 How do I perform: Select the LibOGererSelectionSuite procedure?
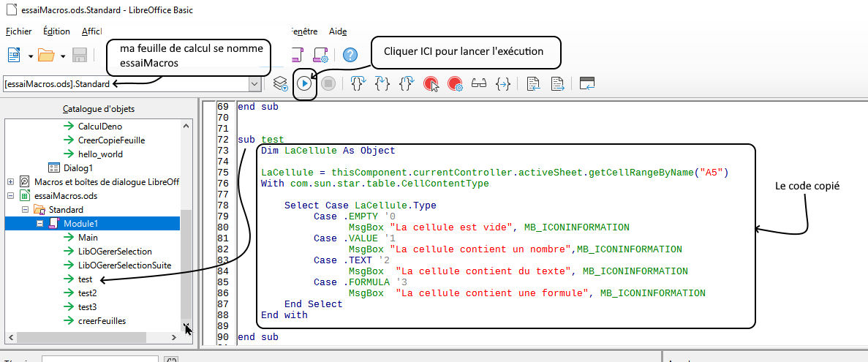[124, 265]
